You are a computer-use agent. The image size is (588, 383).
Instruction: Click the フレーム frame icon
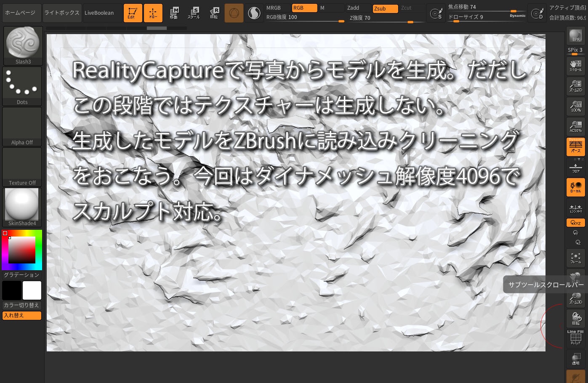pos(576,258)
